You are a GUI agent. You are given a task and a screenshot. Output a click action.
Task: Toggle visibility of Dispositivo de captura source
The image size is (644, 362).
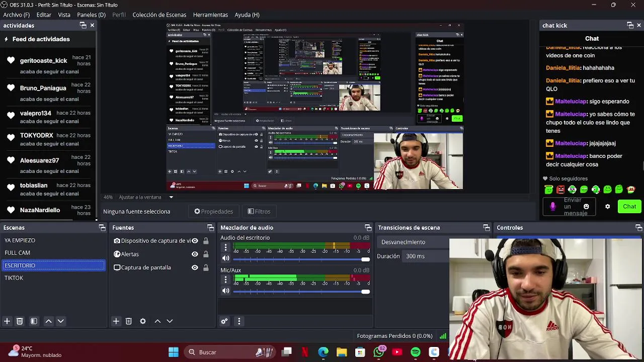pyautogui.click(x=195, y=241)
